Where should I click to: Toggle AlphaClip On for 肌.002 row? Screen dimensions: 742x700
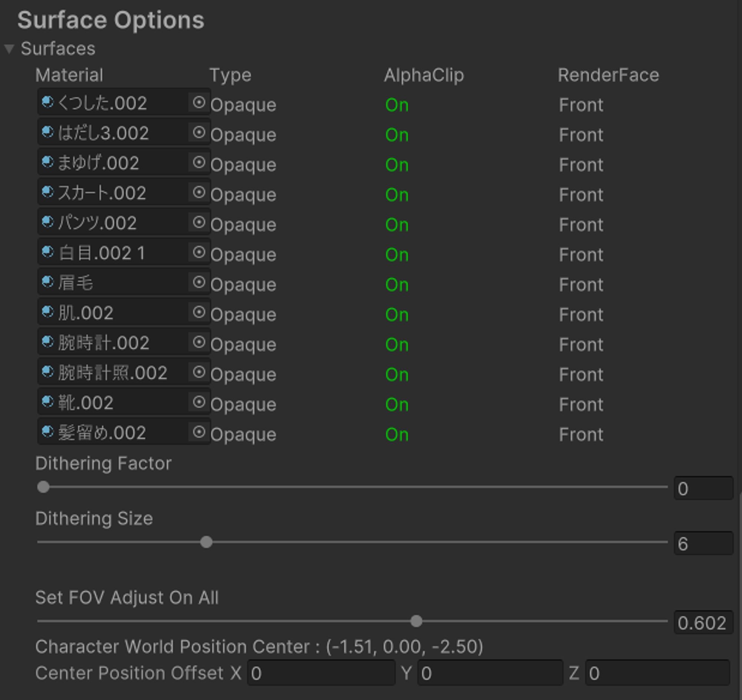tap(397, 315)
